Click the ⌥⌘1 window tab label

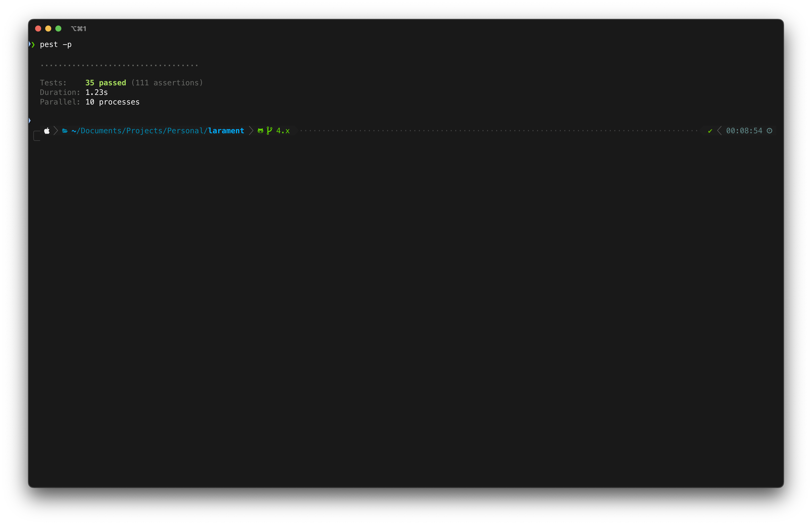click(x=79, y=29)
